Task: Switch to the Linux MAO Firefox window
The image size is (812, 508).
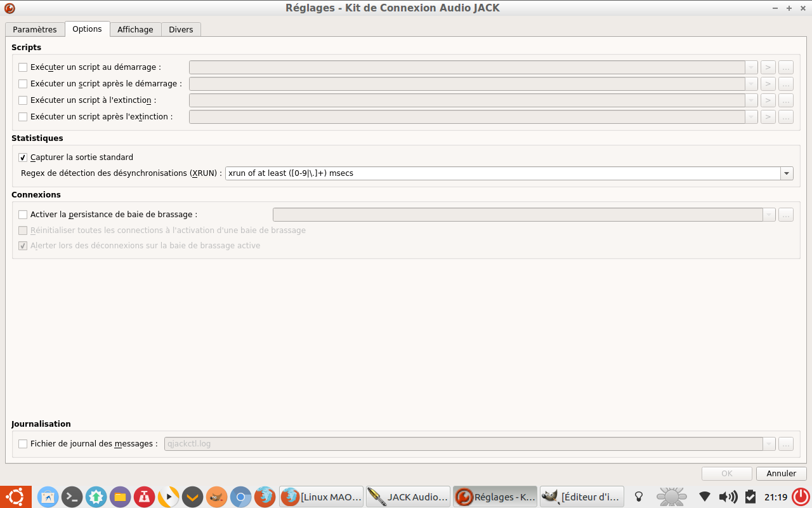Action: [x=322, y=497]
